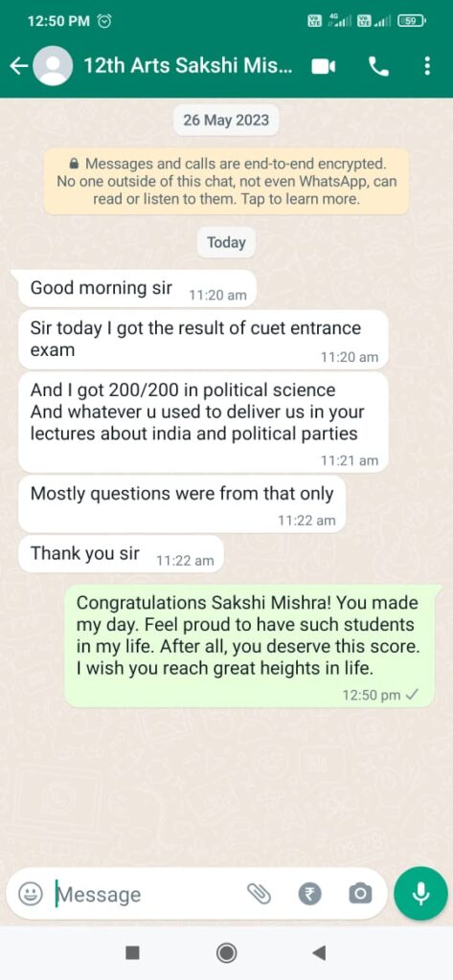The width and height of the screenshot is (453, 980).
Task: Open the emoji picker in message bar
Action: (30, 895)
